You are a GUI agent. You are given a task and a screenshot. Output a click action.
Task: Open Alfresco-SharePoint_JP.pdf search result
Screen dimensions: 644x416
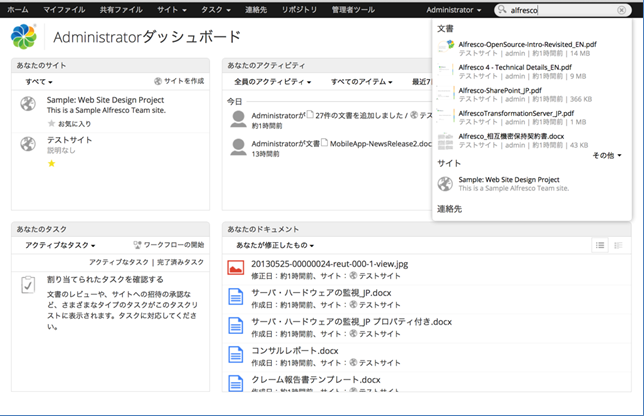pos(500,90)
